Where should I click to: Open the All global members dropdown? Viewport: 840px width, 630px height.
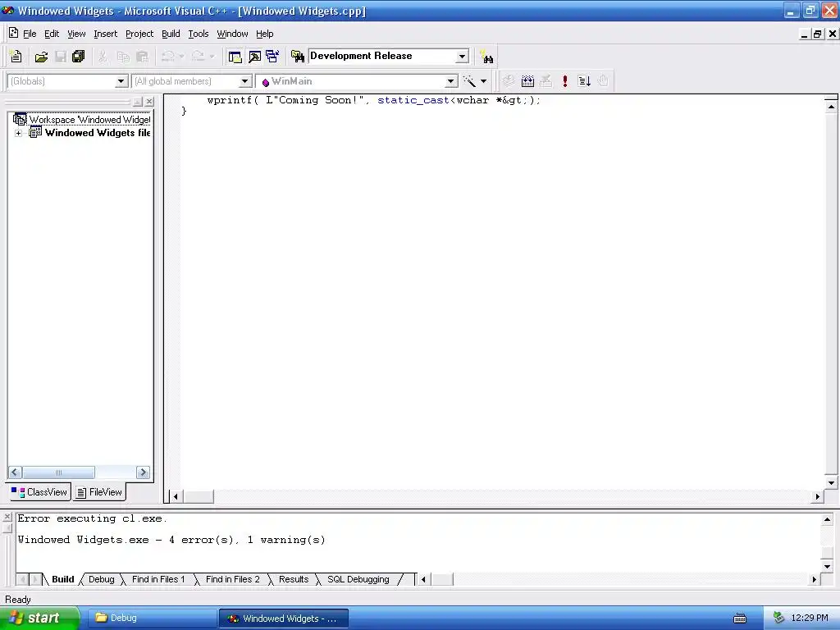[x=244, y=81]
